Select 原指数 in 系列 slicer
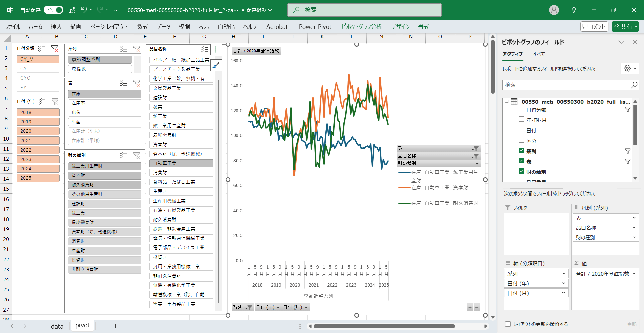 [100, 69]
